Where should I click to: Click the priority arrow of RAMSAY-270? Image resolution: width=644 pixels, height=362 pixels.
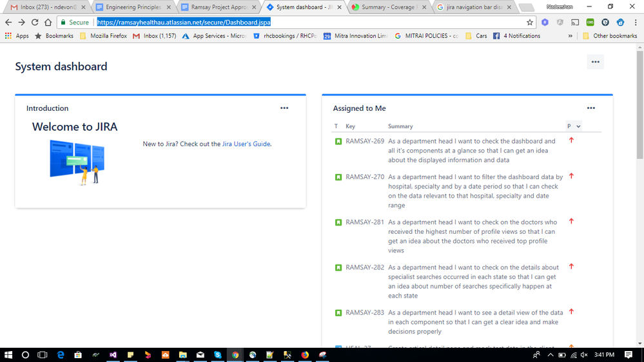pos(571,176)
